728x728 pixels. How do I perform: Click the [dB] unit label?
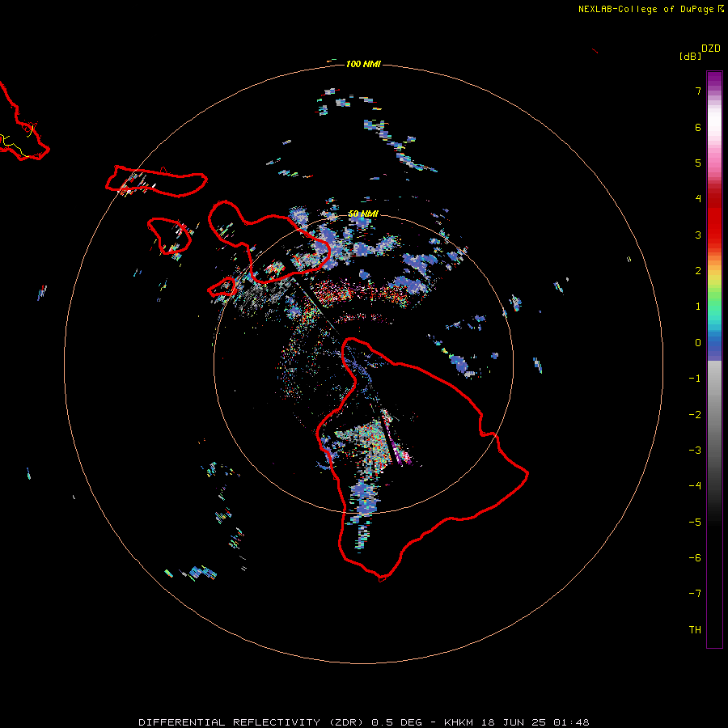pos(690,56)
